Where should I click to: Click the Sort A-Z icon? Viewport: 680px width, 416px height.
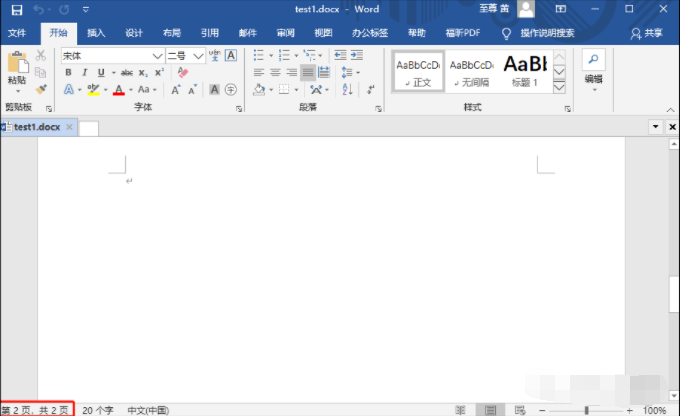[347, 90]
